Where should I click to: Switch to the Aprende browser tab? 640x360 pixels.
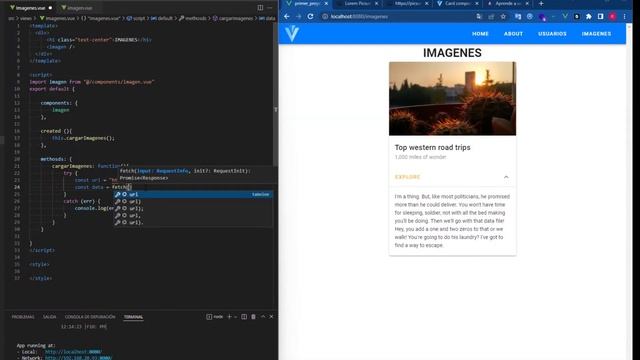(507, 4)
